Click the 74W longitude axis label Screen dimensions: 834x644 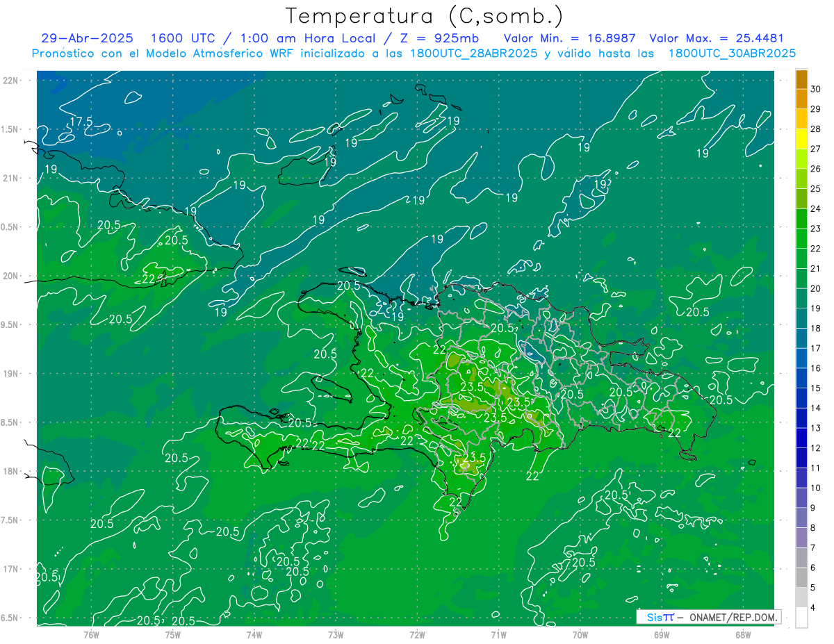tap(254, 634)
